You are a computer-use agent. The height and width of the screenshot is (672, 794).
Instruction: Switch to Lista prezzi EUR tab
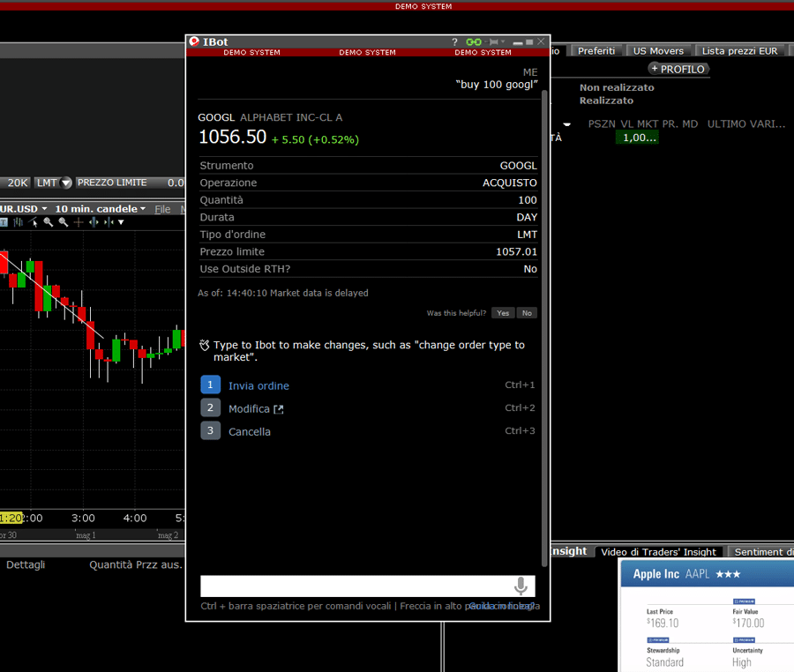click(x=739, y=50)
